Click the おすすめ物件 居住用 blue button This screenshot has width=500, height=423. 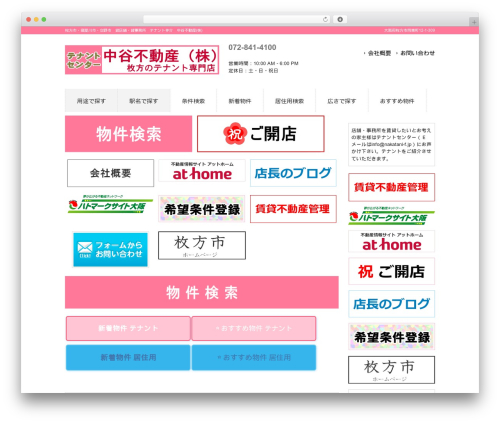click(x=254, y=358)
